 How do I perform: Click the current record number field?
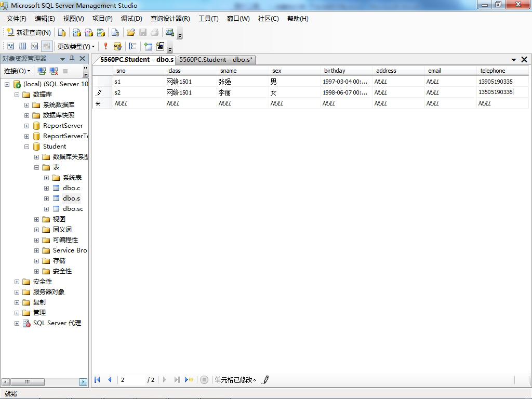pyautogui.click(x=131, y=380)
